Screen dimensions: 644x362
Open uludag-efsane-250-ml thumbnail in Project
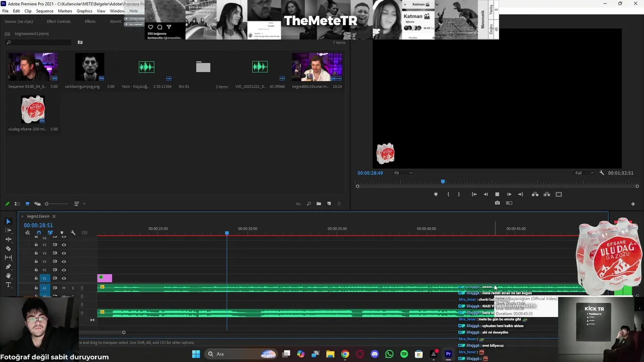tap(33, 109)
